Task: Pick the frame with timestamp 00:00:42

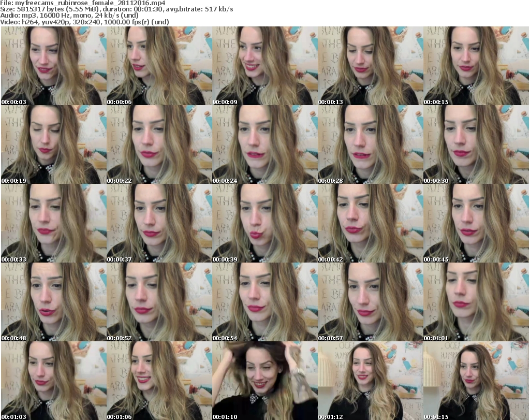Action: pos(371,224)
